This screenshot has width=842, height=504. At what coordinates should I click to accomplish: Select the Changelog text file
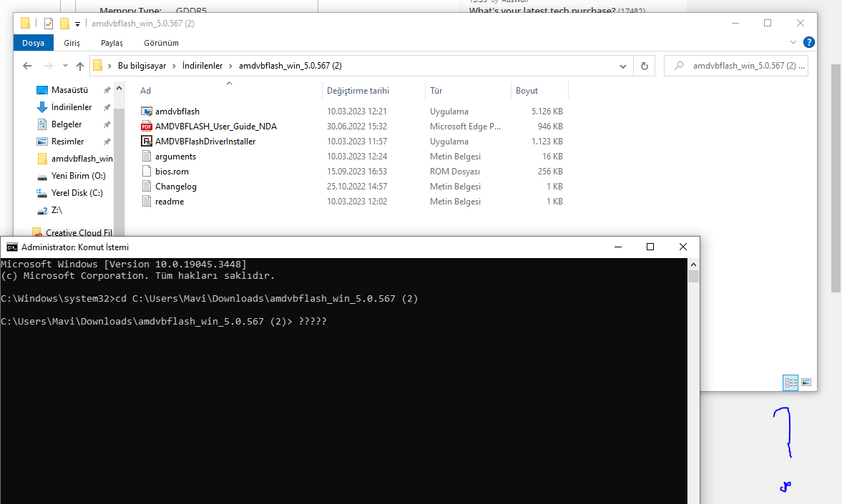coord(175,187)
